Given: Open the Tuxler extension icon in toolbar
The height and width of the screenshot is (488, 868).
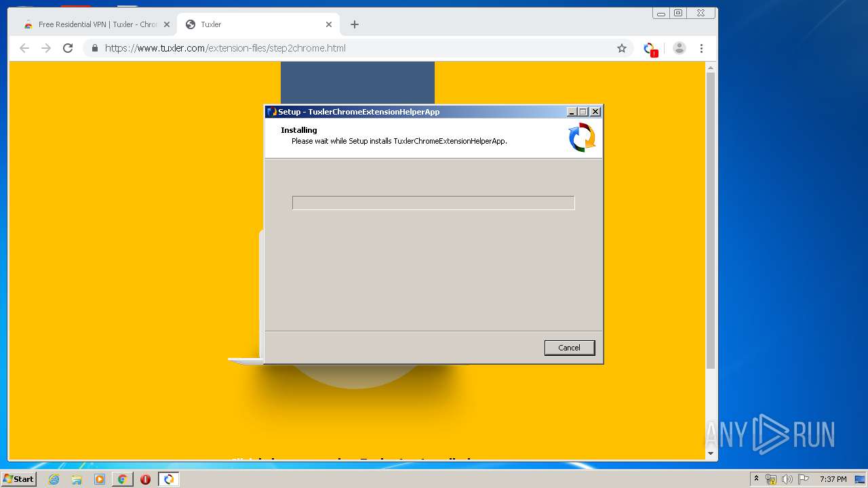Looking at the screenshot, I should pos(650,49).
